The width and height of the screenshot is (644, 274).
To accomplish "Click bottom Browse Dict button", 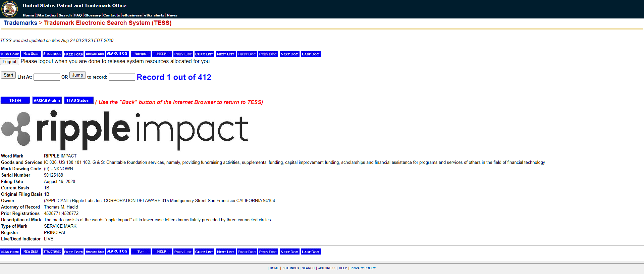I will pyautogui.click(x=95, y=252).
